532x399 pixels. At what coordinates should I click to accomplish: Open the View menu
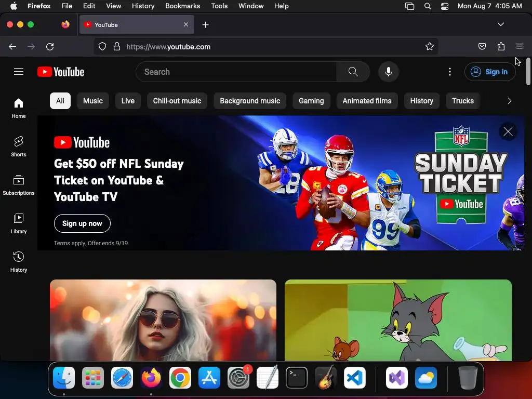[x=114, y=6]
